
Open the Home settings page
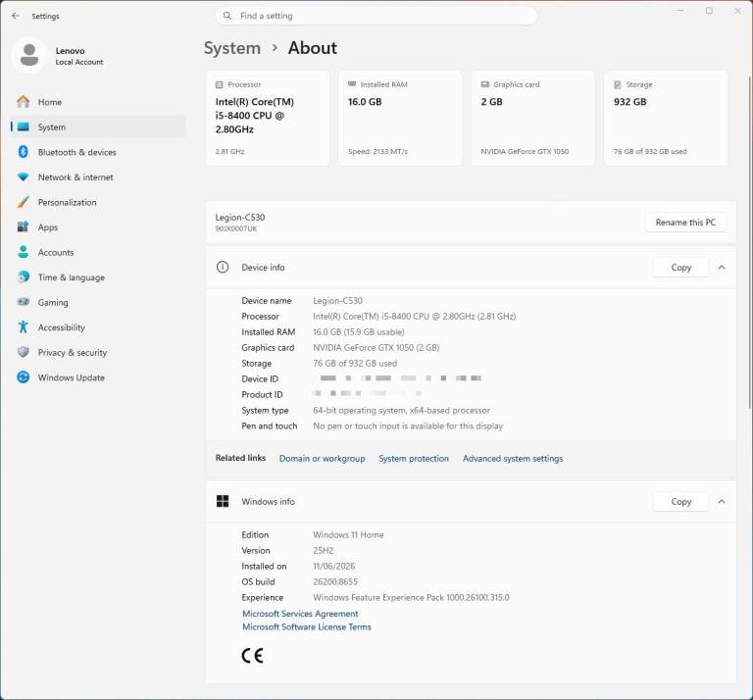pyautogui.click(x=98, y=102)
